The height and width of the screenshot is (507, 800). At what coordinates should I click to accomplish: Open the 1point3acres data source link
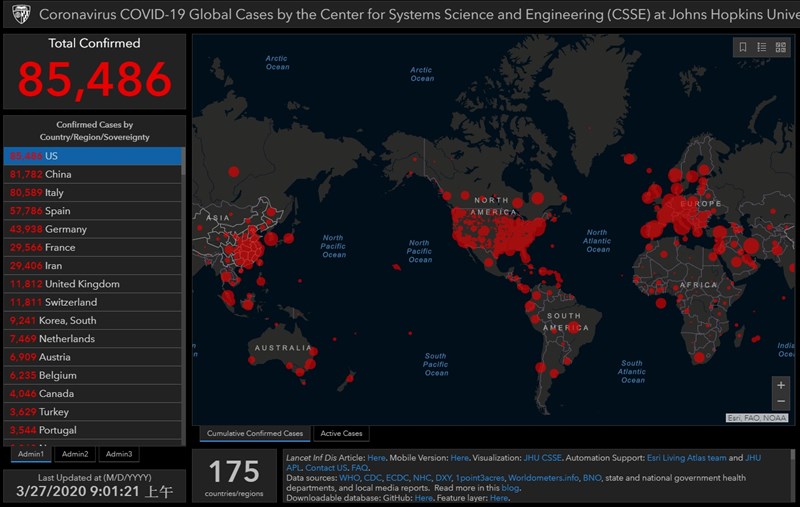[480, 478]
